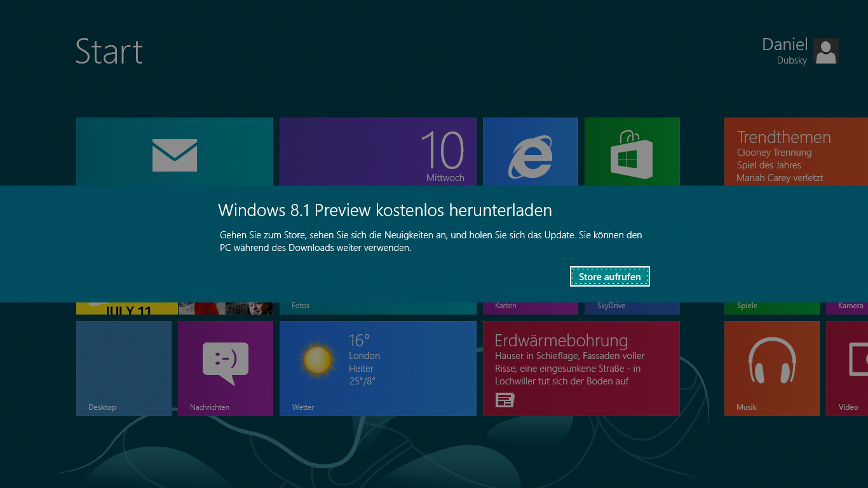The image size is (868, 488).
Task: Click 'Clooney Trennung' trending topic
Action: pyautogui.click(x=774, y=152)
